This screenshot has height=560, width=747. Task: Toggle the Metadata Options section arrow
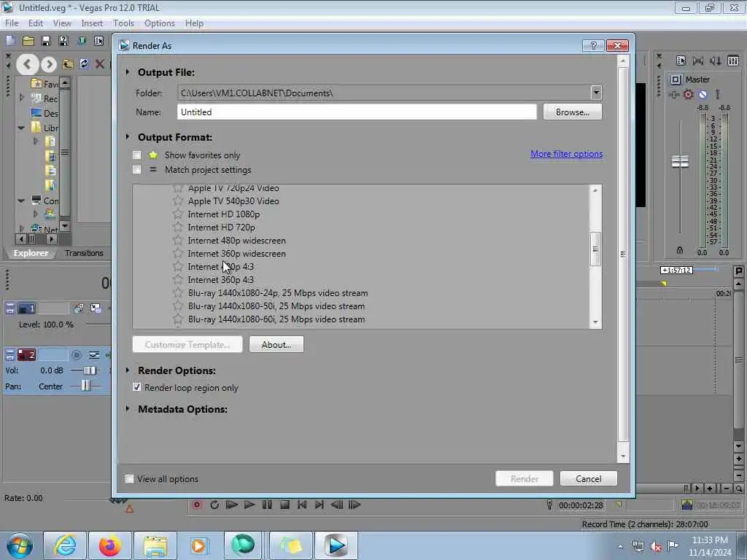pos(128,408)
